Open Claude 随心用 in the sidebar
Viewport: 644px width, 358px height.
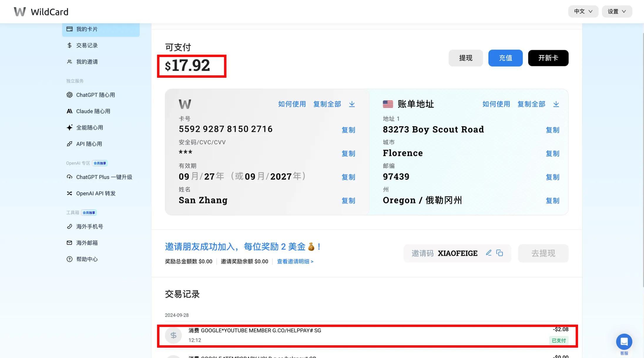click(93, 111)
